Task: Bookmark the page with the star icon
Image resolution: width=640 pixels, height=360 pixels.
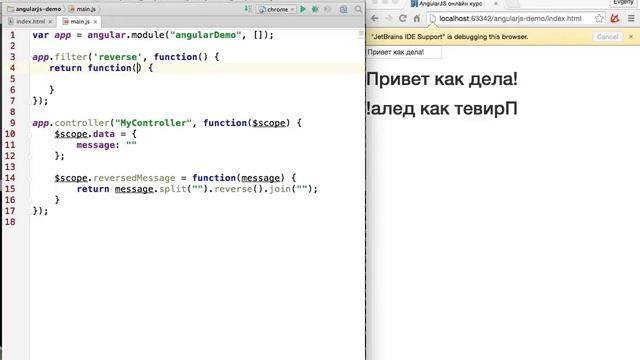Action: (x=599, y=18)
